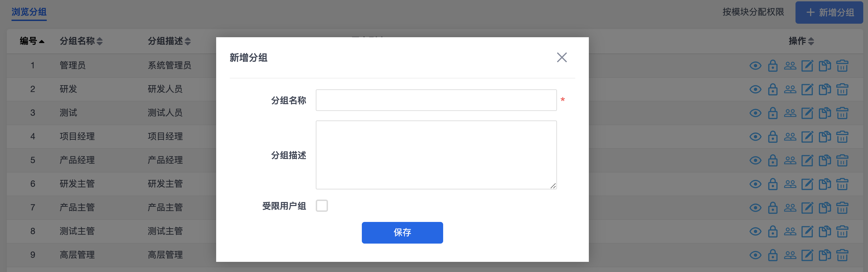868x272 pixels.
Task: Click the eye view icon for 管理员 row
Action: pos(755,66)
